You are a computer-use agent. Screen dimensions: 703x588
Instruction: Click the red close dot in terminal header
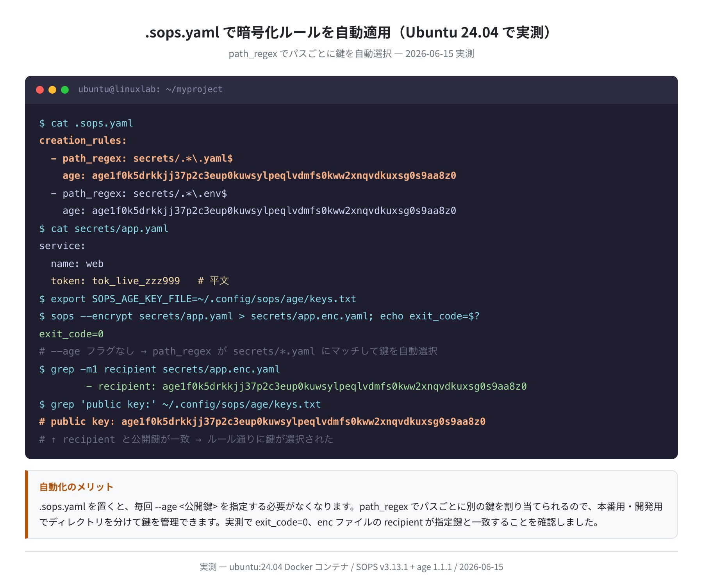coord(40,90)
